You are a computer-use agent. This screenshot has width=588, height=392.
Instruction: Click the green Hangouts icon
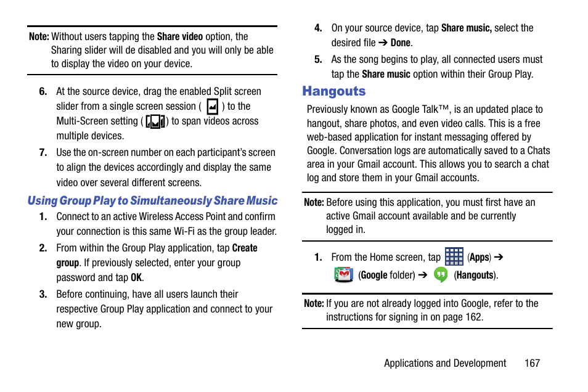point(441,275)
